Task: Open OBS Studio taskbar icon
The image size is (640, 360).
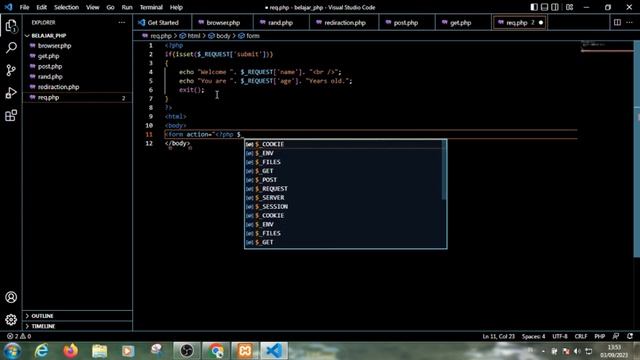Action: tap(187, 351)
